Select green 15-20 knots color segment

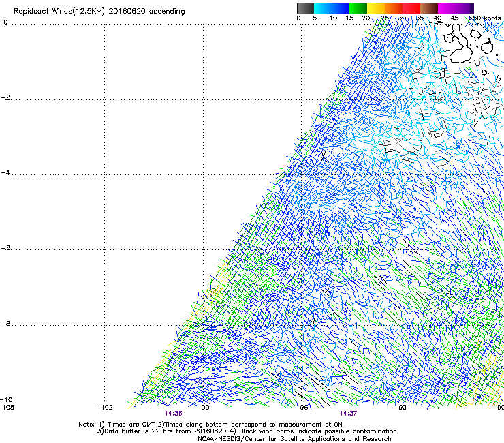(x=358, y=8)
